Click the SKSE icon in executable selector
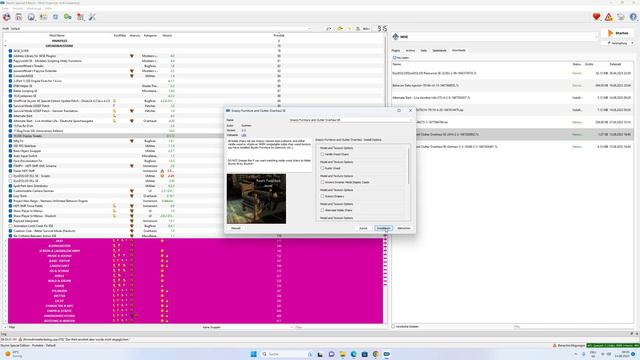This screenshot has height=360, width=640. click(x=395, y=37)
